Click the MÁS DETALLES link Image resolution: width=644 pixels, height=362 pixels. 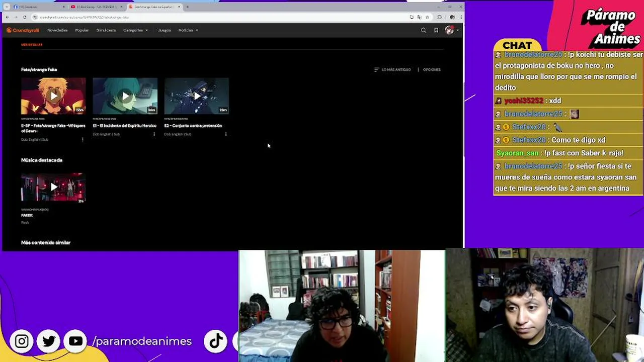tap(32, 45)
